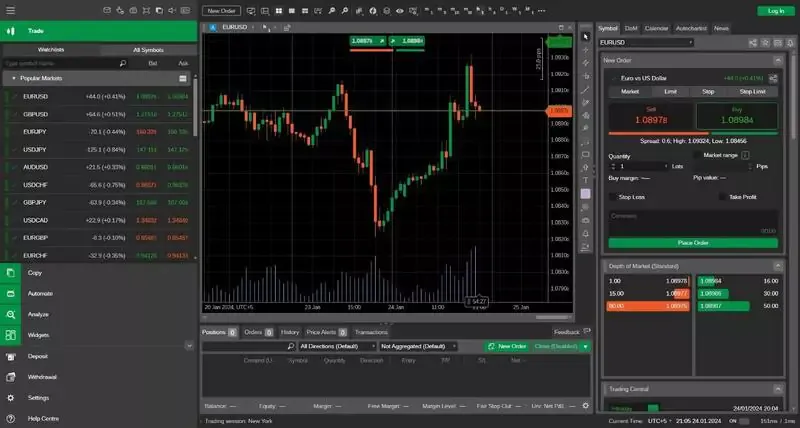Screen dimensions: 800x428
Task: Click the search magnifier in the watchlist search box
Action: coord(122,63)
